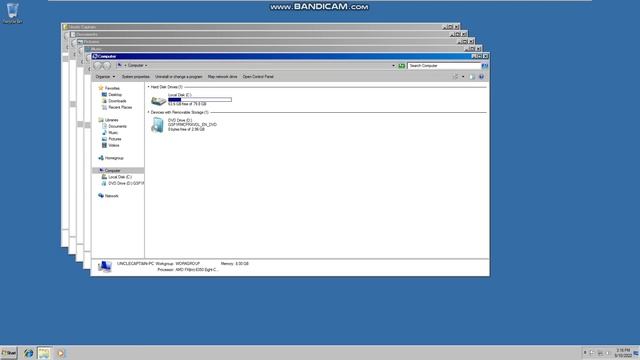The image size is (640, 360).
Task: Expand the Computer breadcrumb arrow
Action: pyautogui.click(x=146, y=65)
